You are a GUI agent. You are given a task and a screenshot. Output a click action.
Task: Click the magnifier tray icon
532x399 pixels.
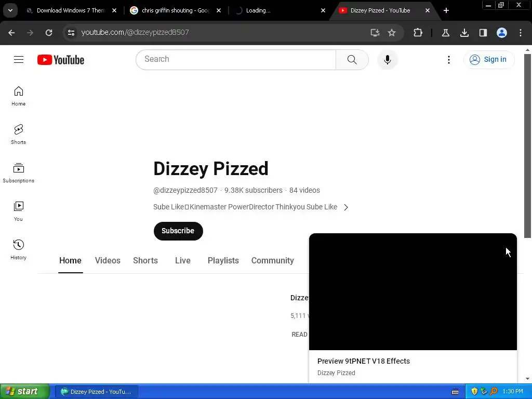point(494,392)
